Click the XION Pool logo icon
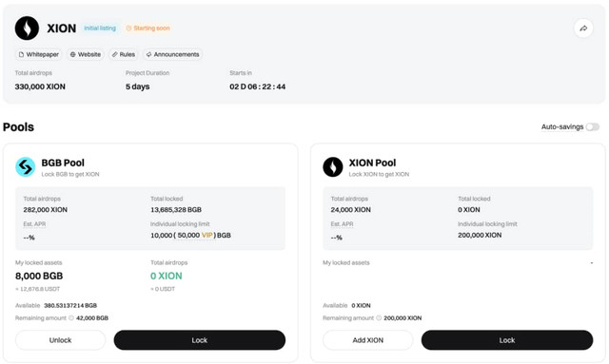 pos(333,167)
